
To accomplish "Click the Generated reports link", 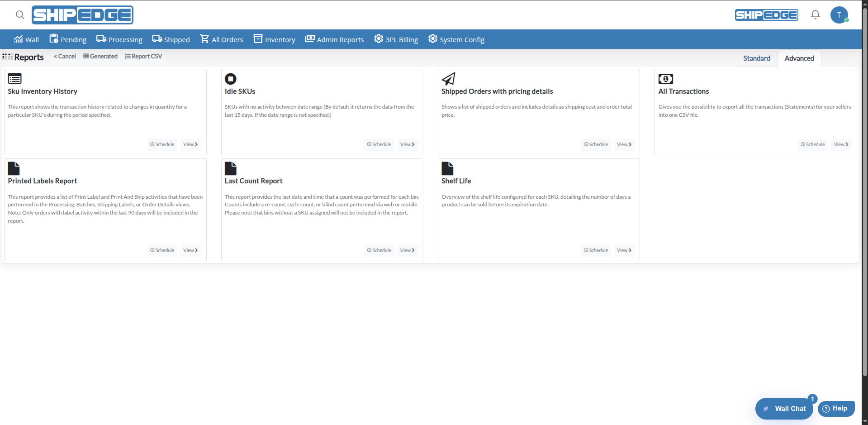I will 100,56.
